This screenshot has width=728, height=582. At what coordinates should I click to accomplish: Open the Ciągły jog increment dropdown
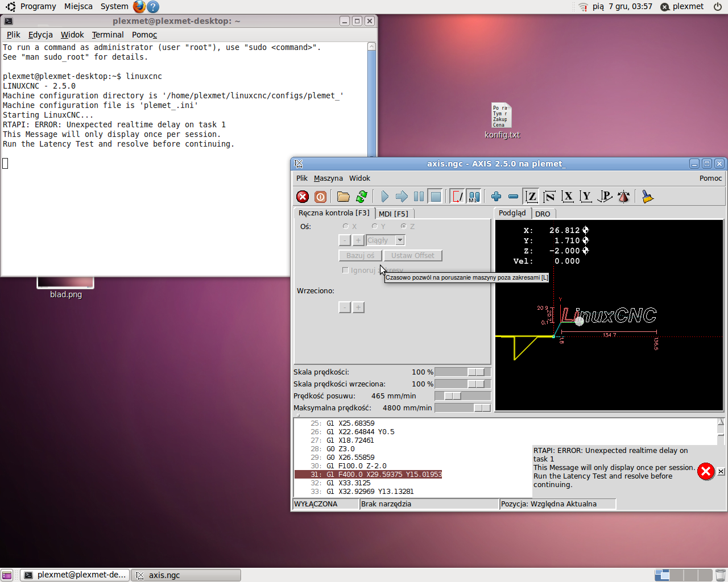coord(400,240)
